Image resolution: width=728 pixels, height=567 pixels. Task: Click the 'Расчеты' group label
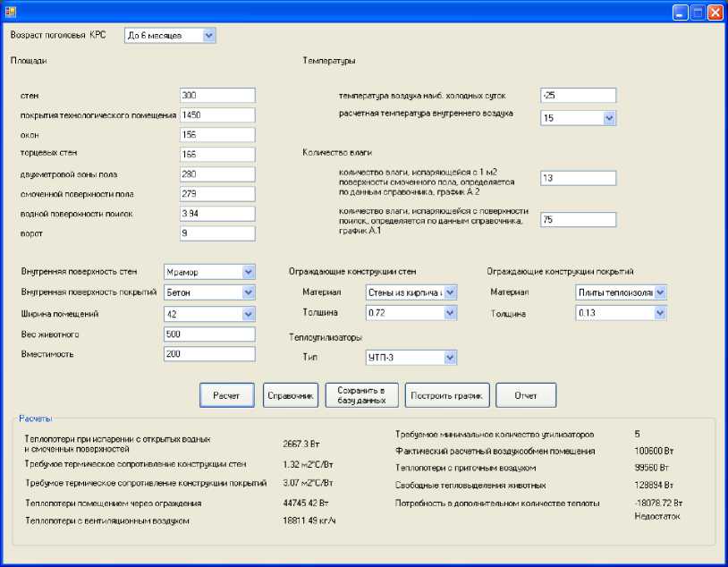click(x=35, y=419)
